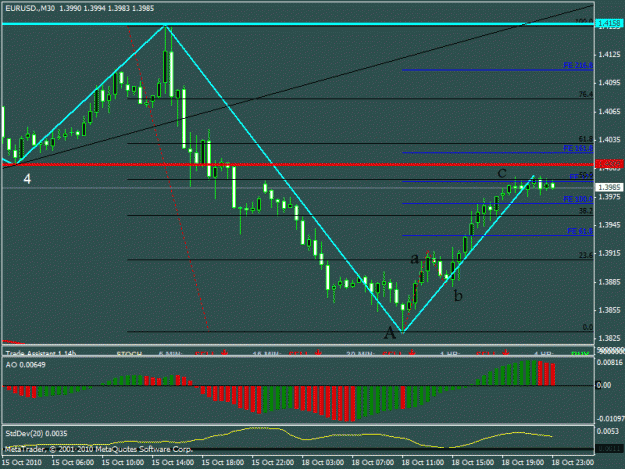Select the FE 100.0 expansion label

pyautogui.click(x=578, y=199)
